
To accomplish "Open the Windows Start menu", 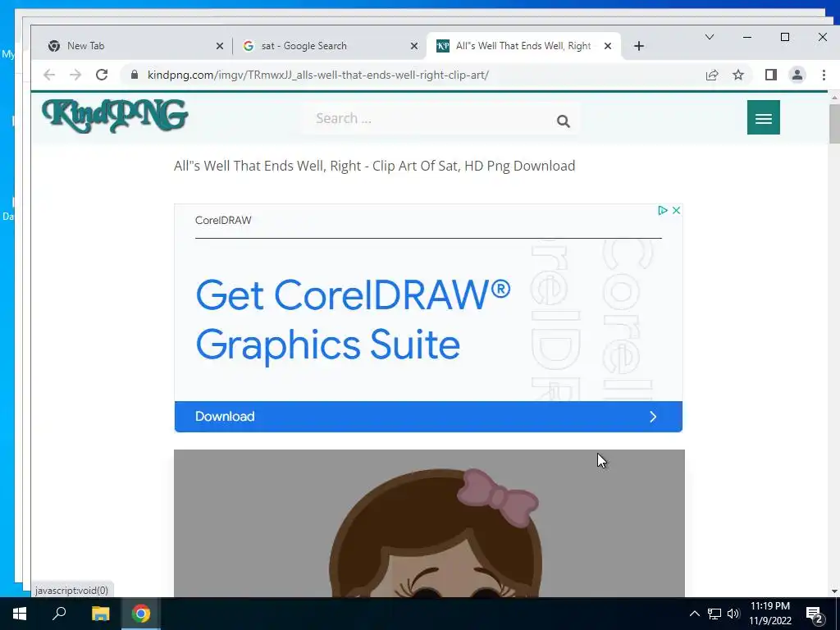I will (20, 614).
